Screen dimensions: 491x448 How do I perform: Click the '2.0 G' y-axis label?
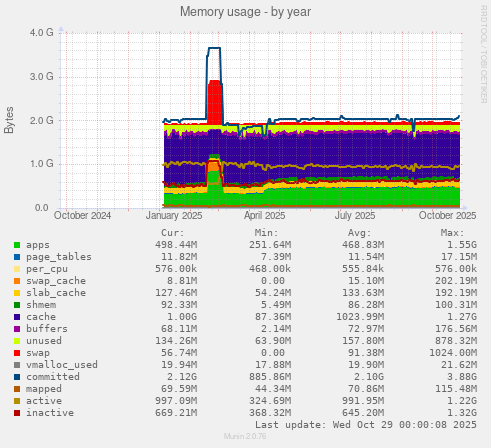42,120
